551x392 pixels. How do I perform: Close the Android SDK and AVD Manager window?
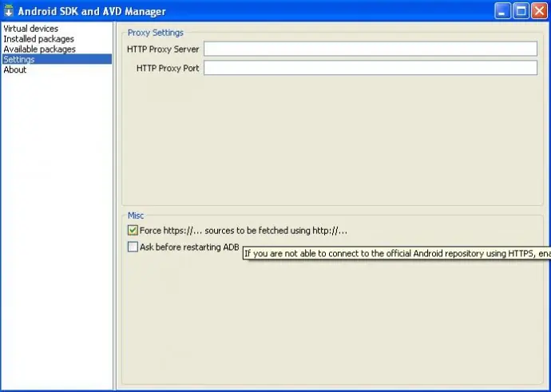tap(539, 11)
